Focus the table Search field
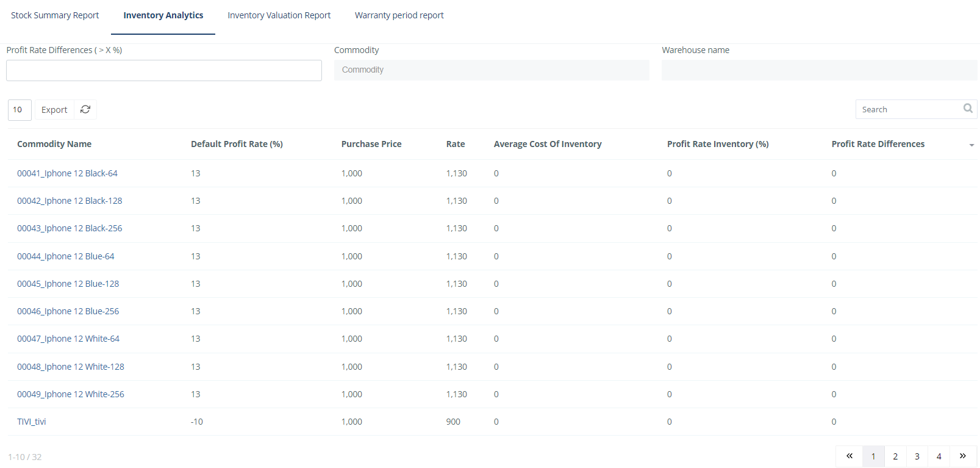The height and width of the screenshot is (468, 980). 907,110
